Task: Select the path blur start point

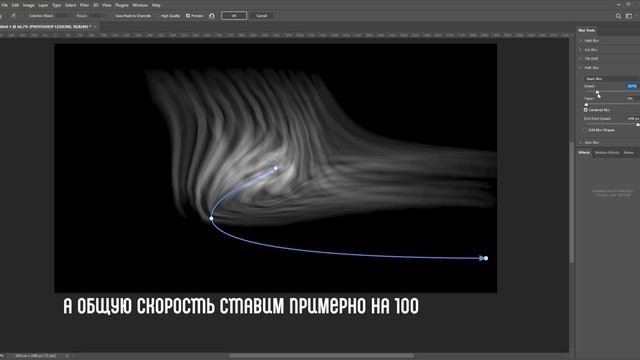Action: click(x=276, y=168)
